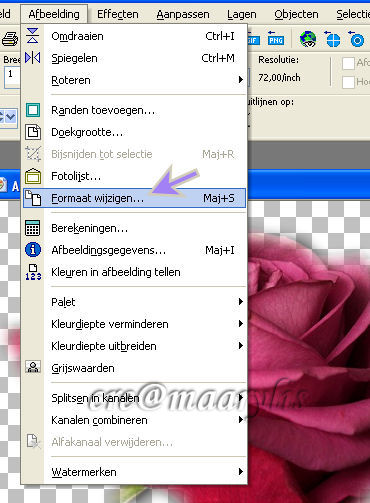Open the Selecties menu
Viewport: 370px width, 503px height.
click(x=353, y=14)
